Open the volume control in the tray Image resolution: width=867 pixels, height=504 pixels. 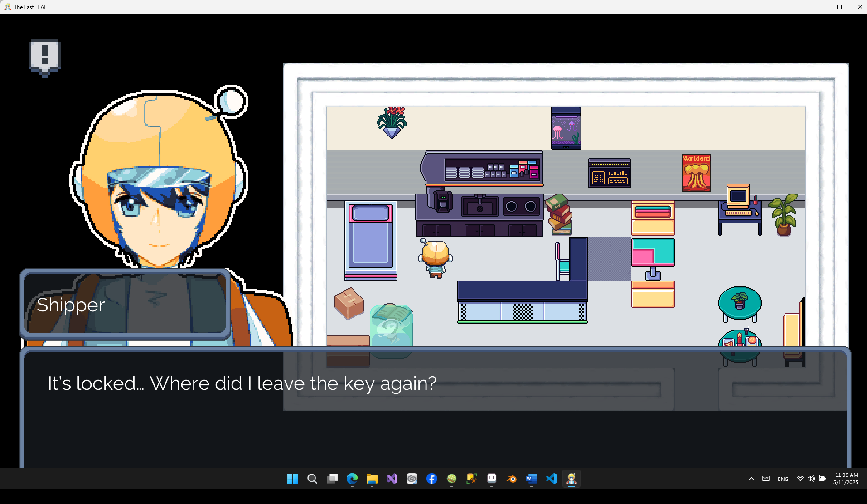tap(811, 479)
